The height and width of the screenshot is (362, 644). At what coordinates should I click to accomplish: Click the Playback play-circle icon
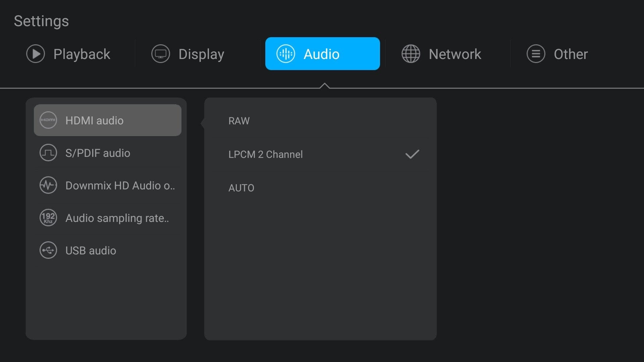coord(36,54)
